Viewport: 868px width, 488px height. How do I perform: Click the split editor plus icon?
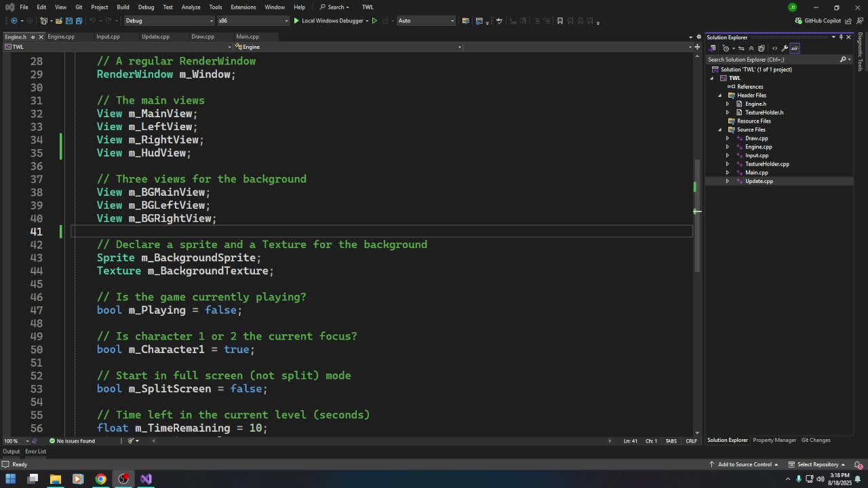[697, 47]
